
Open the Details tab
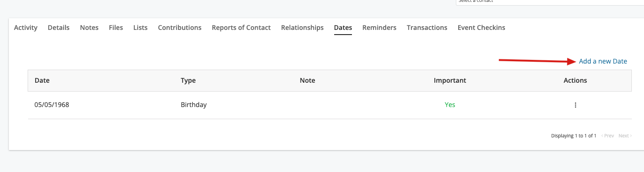tap(59, 28)
